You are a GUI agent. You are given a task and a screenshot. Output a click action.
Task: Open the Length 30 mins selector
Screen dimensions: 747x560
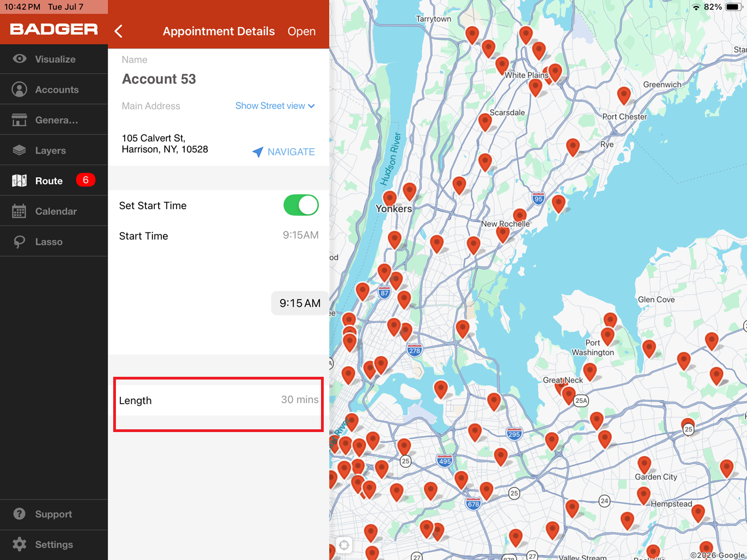point(219,400)
